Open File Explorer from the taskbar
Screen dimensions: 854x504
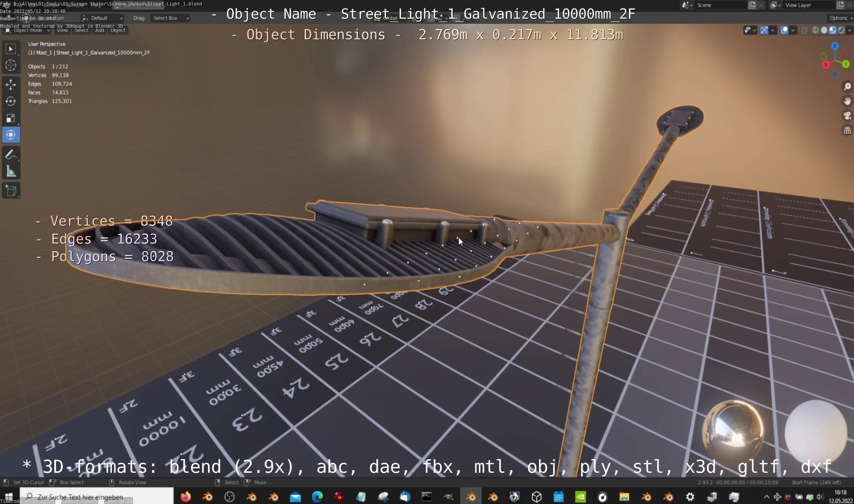624,497
